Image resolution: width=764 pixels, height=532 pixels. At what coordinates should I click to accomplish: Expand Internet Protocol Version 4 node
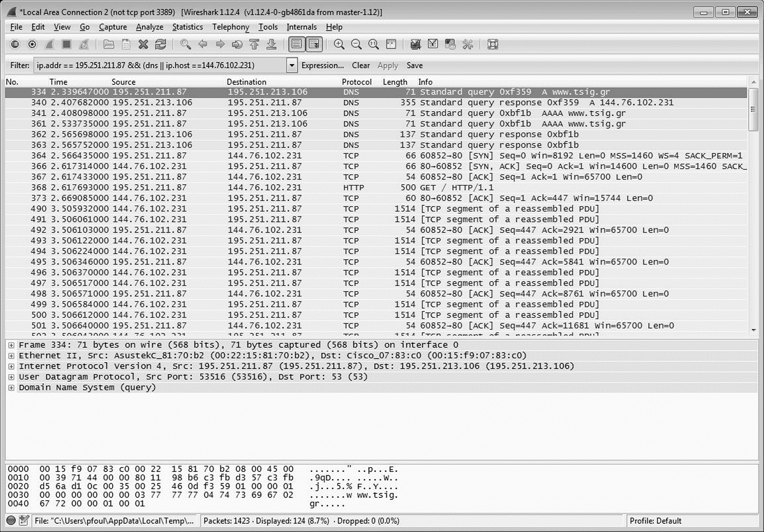tap(11, 366)
